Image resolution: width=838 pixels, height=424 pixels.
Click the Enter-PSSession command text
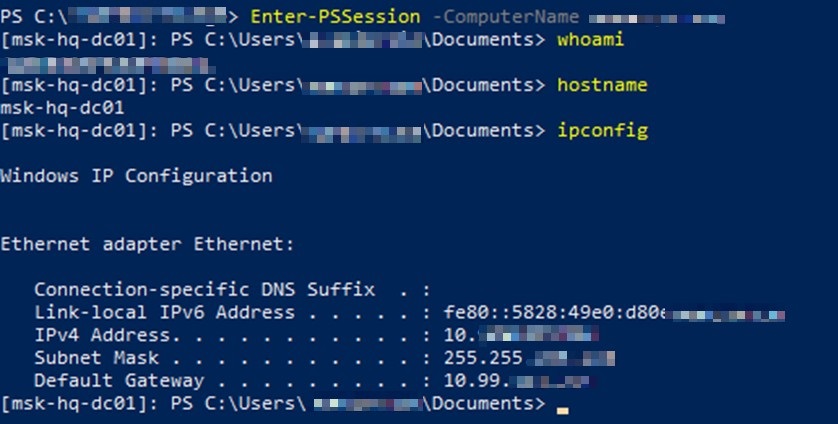[x=314, y=18]
